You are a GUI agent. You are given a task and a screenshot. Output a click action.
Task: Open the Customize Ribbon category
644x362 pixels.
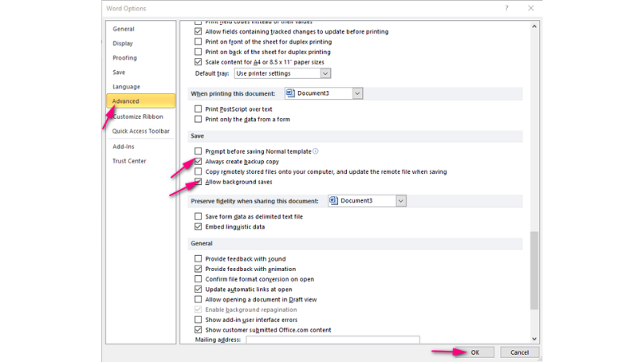[x=138, y=117]
